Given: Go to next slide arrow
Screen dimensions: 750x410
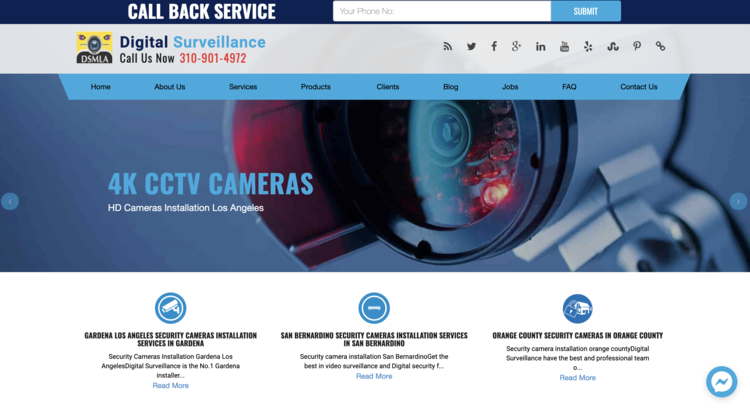Looking at the screenshot, I should [738, 201].
